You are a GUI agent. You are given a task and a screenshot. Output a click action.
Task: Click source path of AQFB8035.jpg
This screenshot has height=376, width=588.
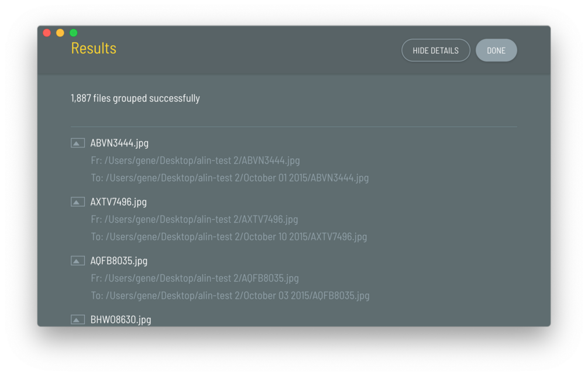(x=195, y=278)
